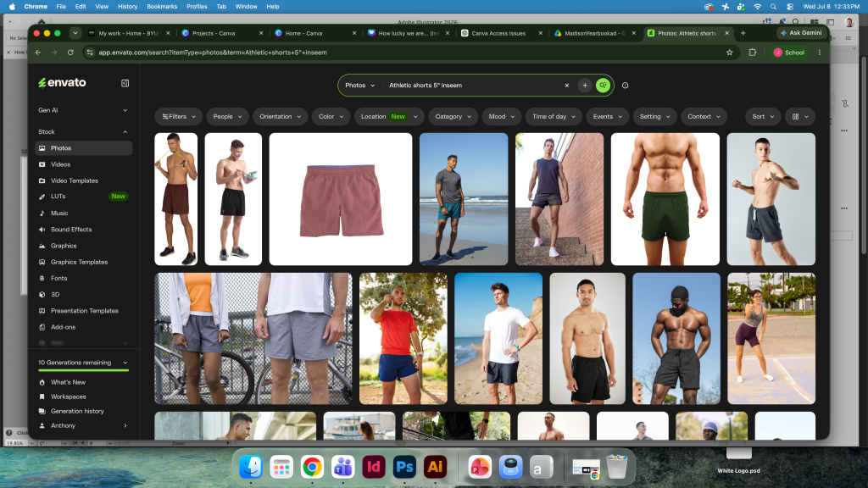Reload the page in Chrome

70,53
